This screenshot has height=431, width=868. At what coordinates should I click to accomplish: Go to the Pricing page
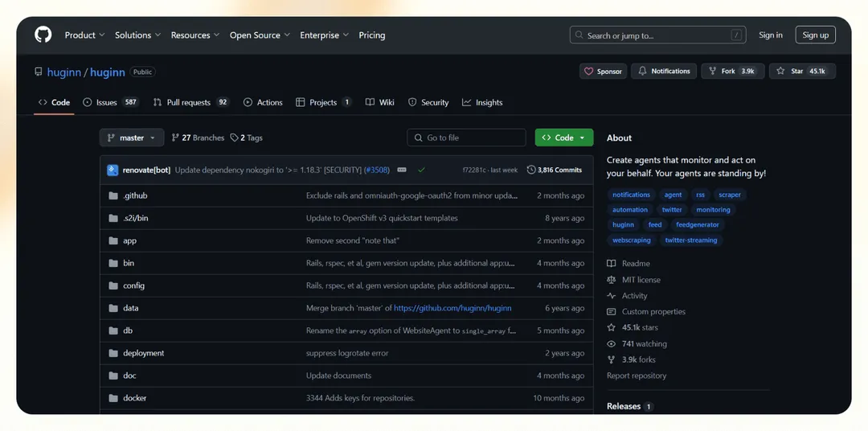pyautogui.click(x=372, y=35)
